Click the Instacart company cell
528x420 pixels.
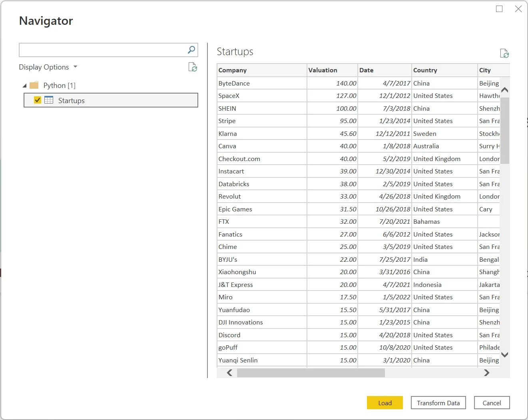pyautogui.click(x=262, y=171)
